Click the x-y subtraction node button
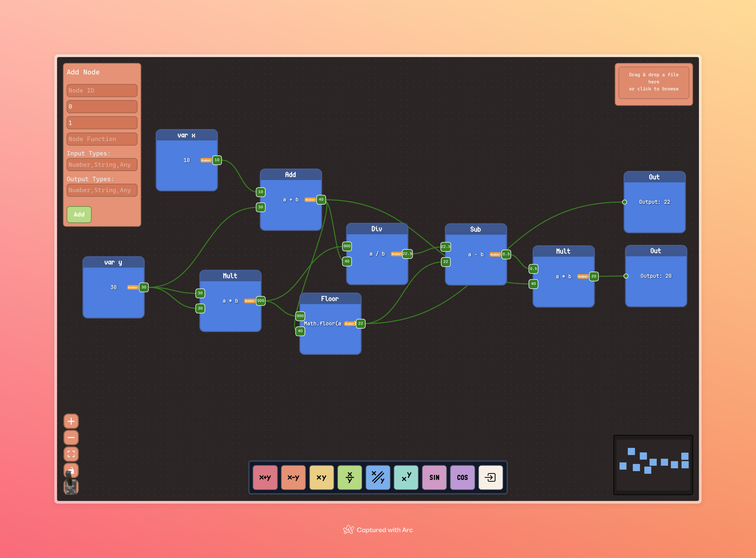Viewport: 756px width, 558px height. point(293,477)
